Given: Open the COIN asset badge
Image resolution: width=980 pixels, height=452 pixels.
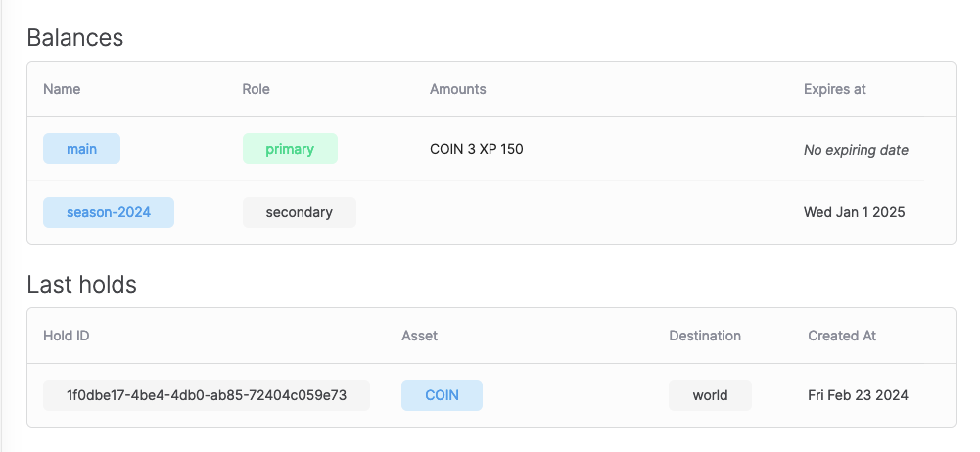Looking at the screenshot, I should click(x=442, y=395).
